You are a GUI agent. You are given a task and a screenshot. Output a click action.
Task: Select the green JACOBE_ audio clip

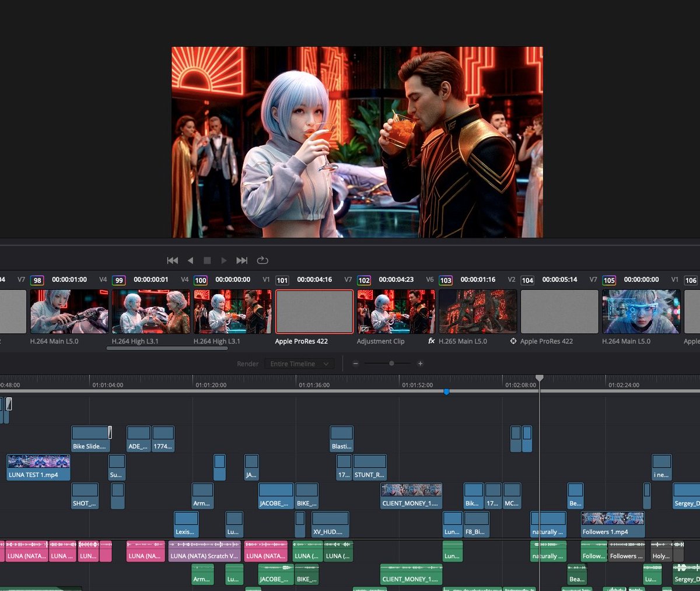276,574
